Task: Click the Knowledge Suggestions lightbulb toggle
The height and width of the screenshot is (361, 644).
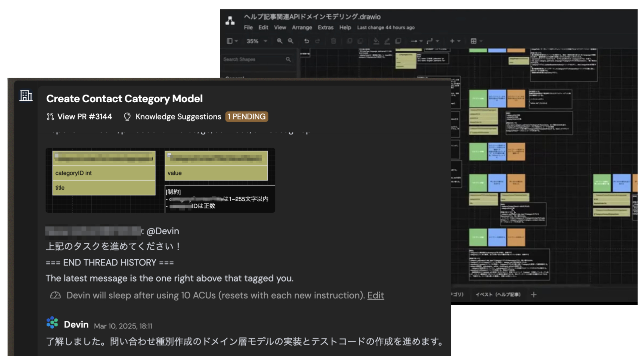Action: [127, 117]
